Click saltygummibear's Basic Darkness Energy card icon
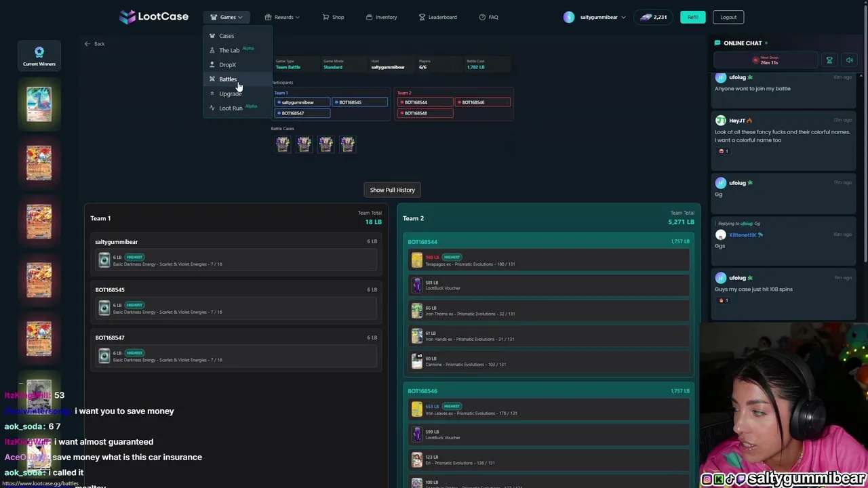 click(104, 260)
